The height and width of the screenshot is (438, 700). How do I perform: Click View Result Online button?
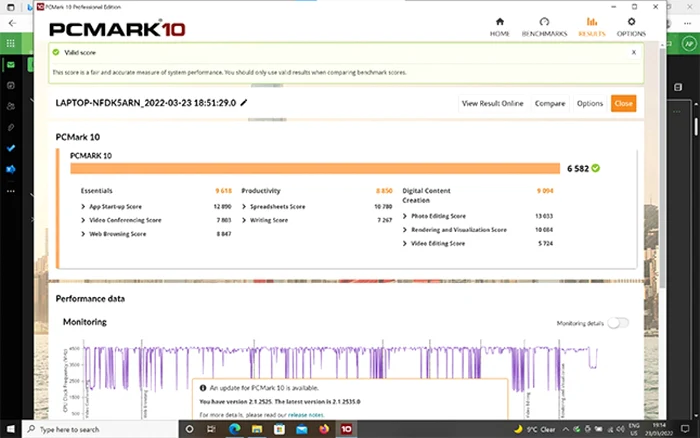coord(492,103)
